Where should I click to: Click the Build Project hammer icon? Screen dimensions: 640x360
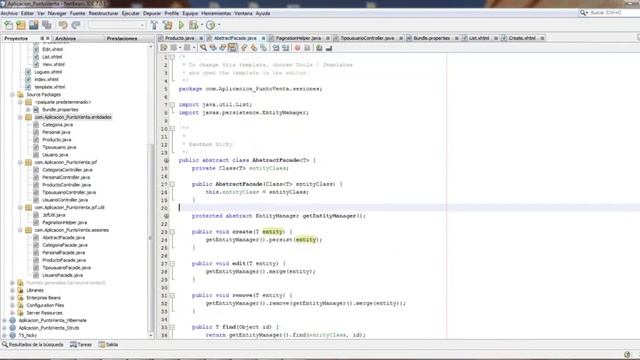[154, 25]
